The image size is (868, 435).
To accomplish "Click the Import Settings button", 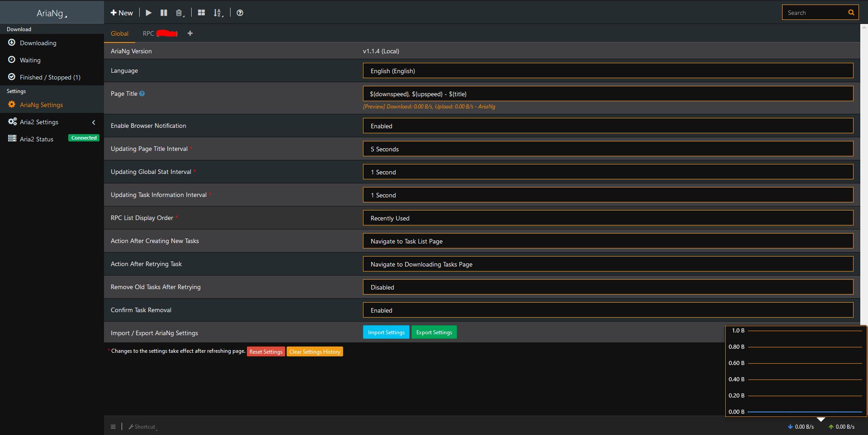I will (x=386, y=332).
